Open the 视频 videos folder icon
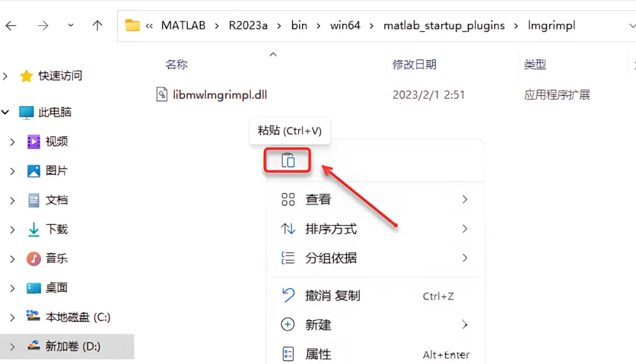The height and width of the screenshot is (364, 636). point(33,141)
